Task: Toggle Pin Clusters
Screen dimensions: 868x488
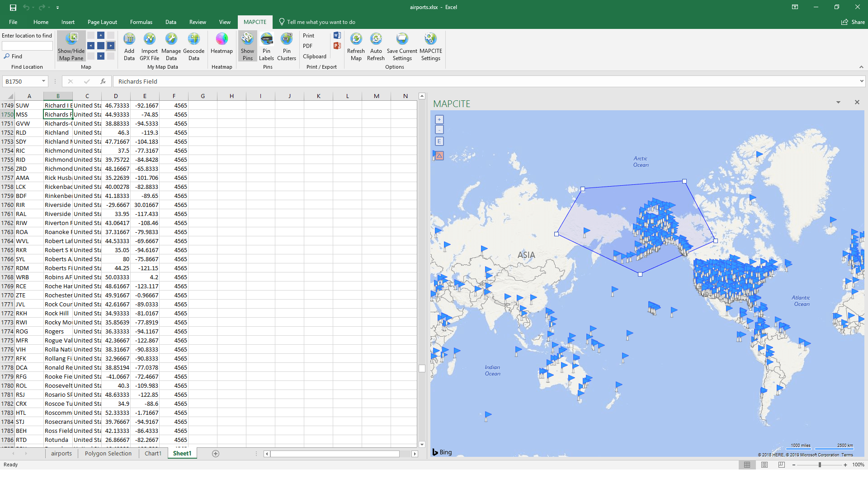Action: click(287, 46)
